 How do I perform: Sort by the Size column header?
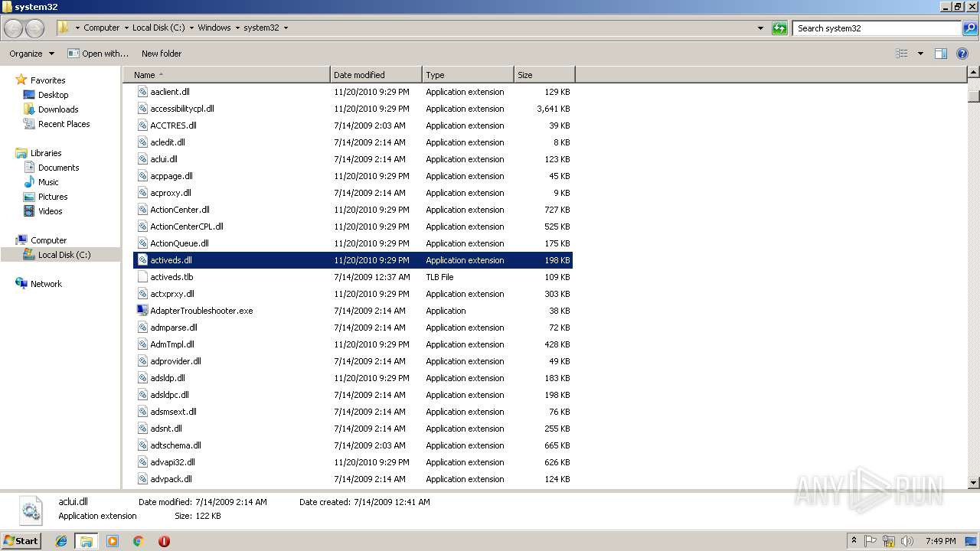[x=544, y=75]
